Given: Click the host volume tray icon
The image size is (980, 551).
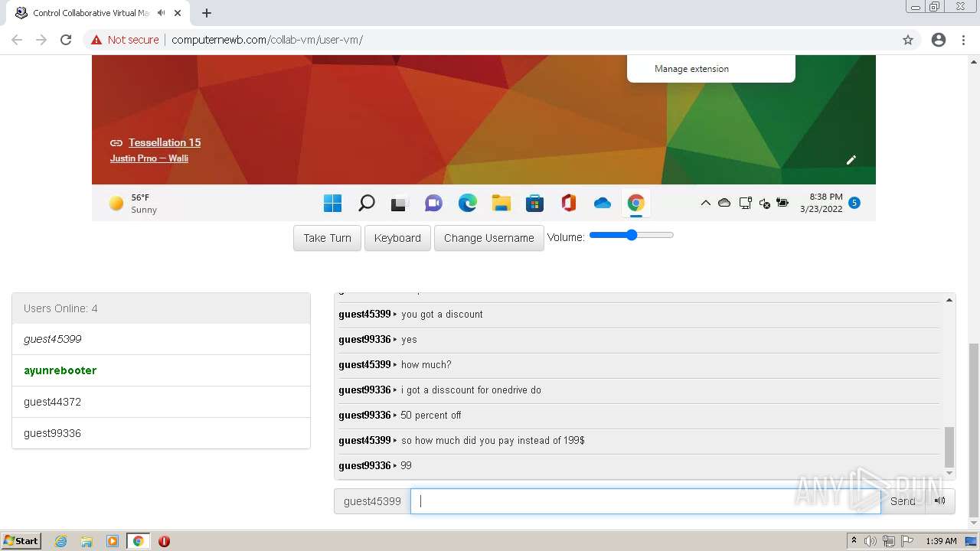Looking at the screenshot, I should tap(871, 541).
